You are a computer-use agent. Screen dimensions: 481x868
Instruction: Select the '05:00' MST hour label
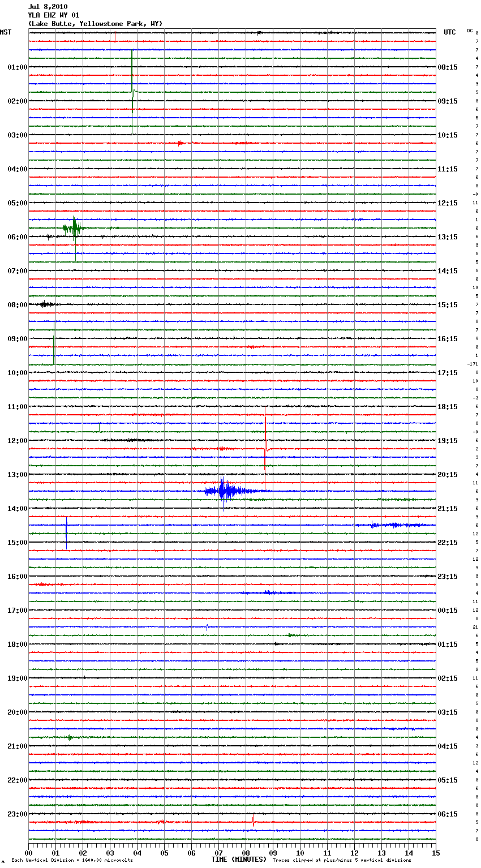(17, 203)
